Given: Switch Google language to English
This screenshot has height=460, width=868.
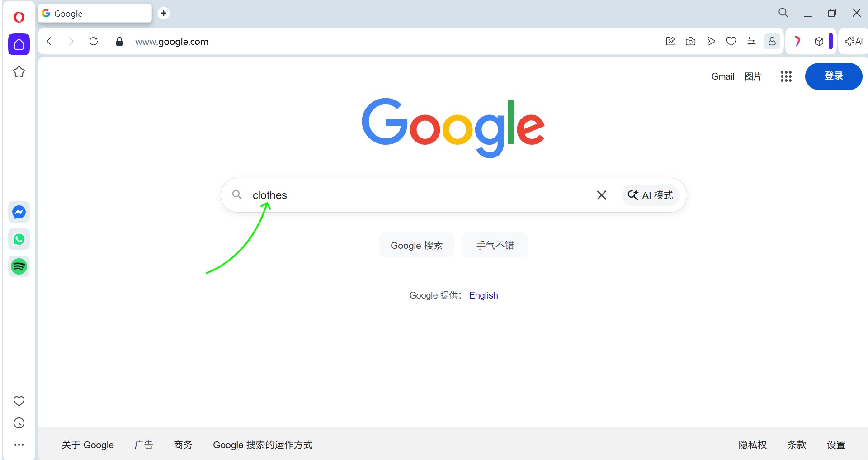Looking at the screenshot, I should pos(483,295).
